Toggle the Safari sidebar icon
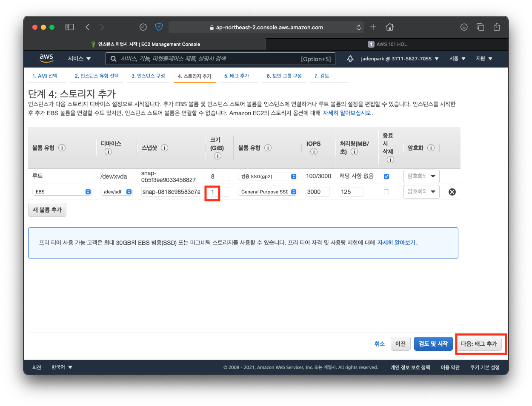Screen dimensions: 532x406 point(69,27)
